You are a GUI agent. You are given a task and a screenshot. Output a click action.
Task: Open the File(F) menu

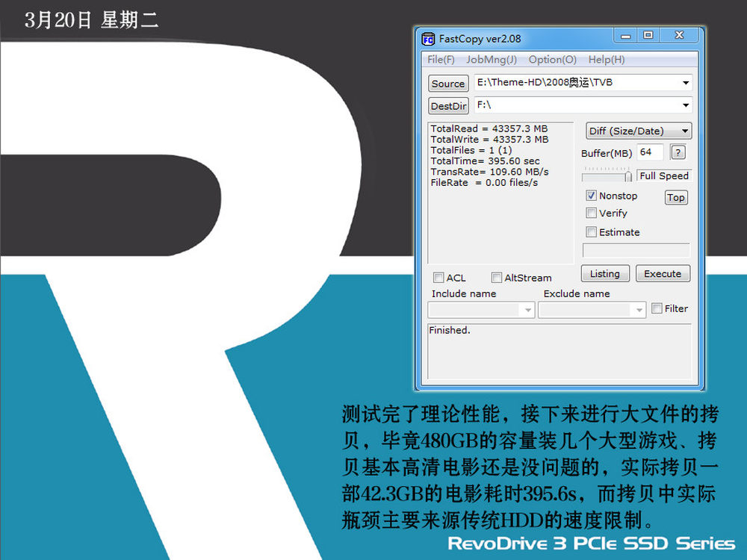[441, 60]
